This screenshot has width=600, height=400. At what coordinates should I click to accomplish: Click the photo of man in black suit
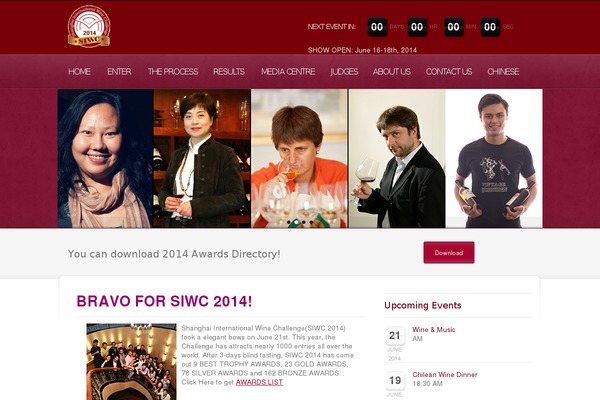397,158
